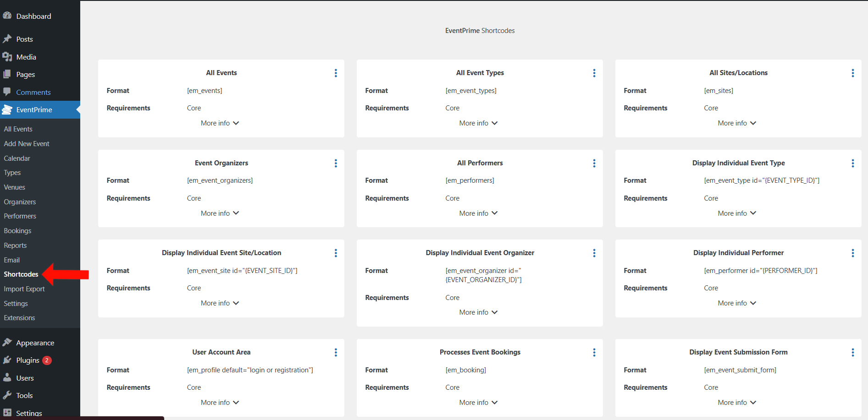Open the Event Organizers card three-dot menu

[x=336, y=164]
